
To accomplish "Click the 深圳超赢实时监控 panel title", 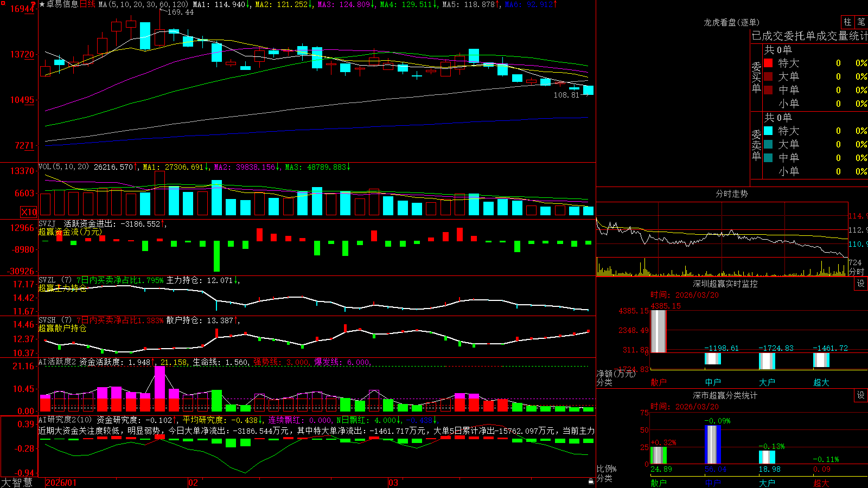I will 725,284.
